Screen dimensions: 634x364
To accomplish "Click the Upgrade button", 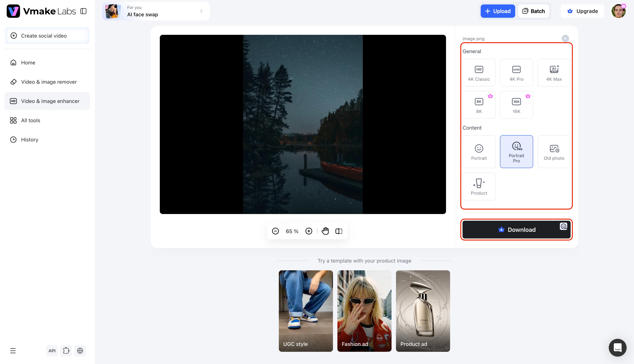I will tap(582, 11).
